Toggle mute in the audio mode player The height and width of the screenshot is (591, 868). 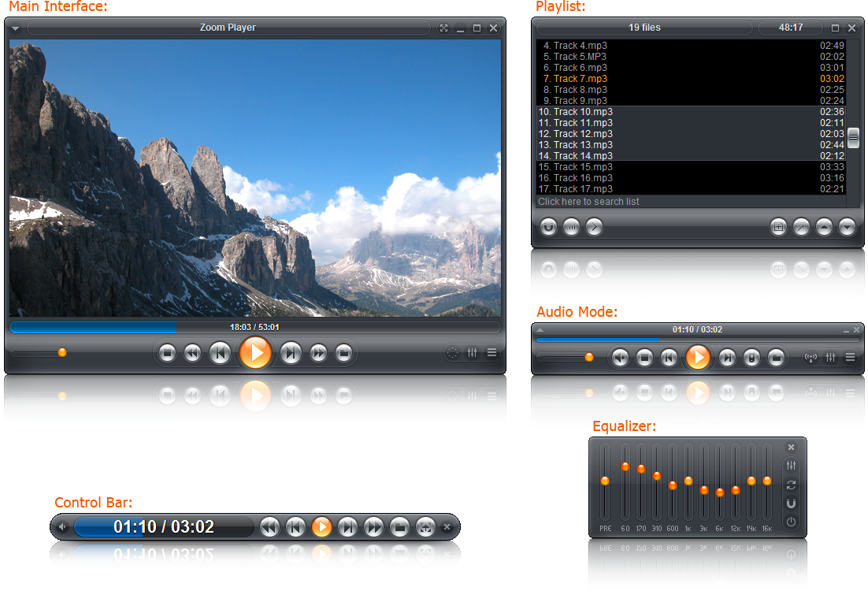click(x=620, y=358)
